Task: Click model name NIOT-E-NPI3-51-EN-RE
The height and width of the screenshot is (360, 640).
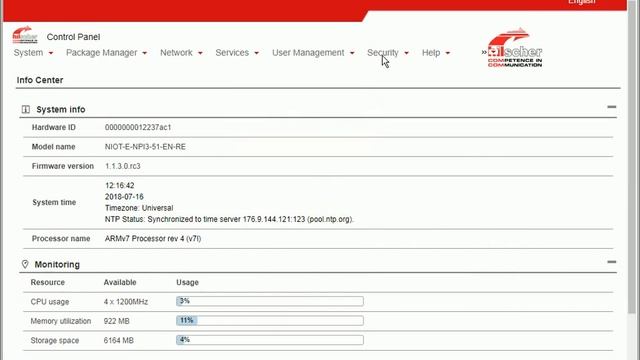Action: [x=145, y=147]
